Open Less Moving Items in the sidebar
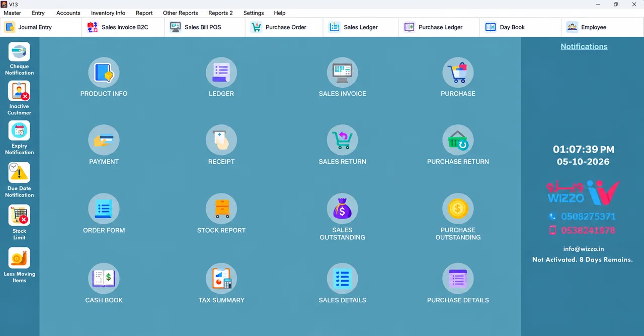Viewport: 644px width, 336px height. click(19, 265)
